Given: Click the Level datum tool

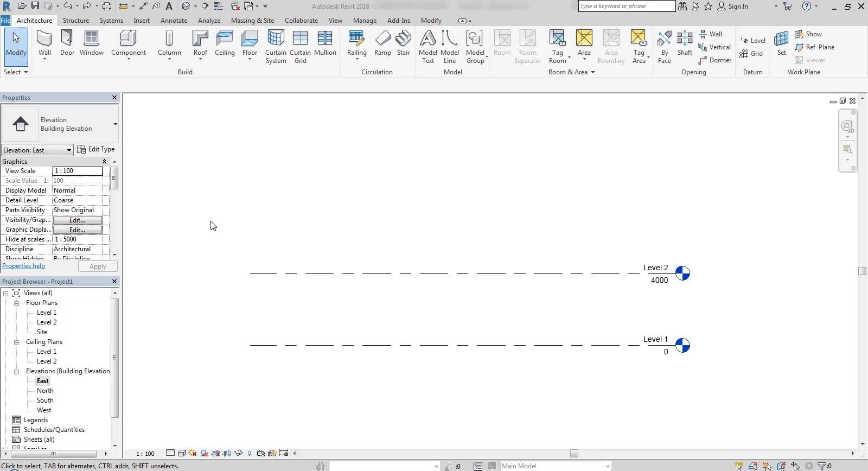Looking at the screenshot, I should (752, 41).
